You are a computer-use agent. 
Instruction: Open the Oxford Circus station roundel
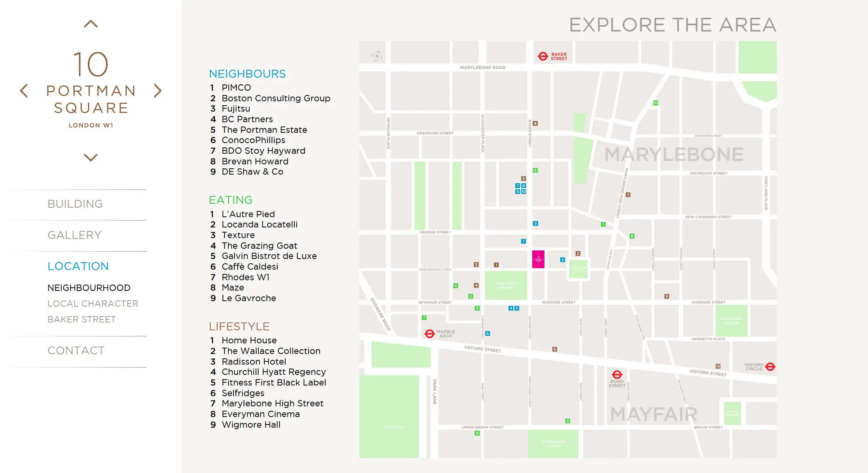pyautogui.click(x=771, y=366)
